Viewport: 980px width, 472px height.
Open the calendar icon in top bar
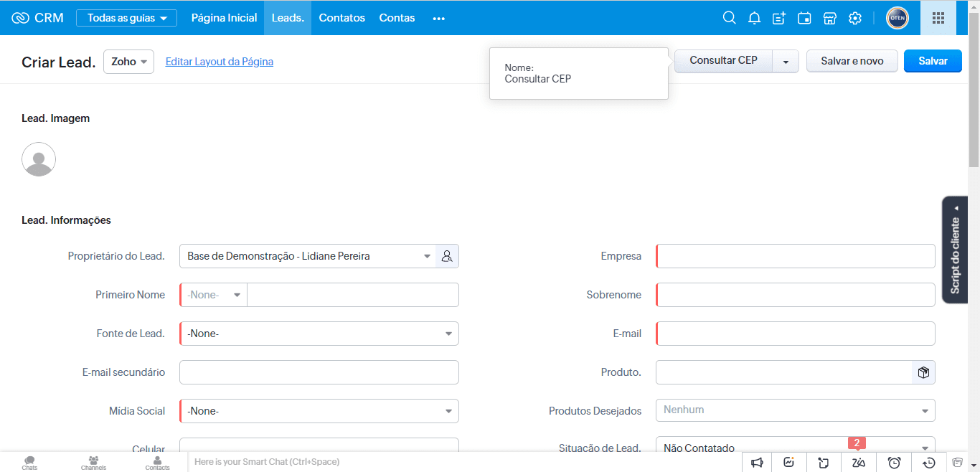click(x=804, y=18)
